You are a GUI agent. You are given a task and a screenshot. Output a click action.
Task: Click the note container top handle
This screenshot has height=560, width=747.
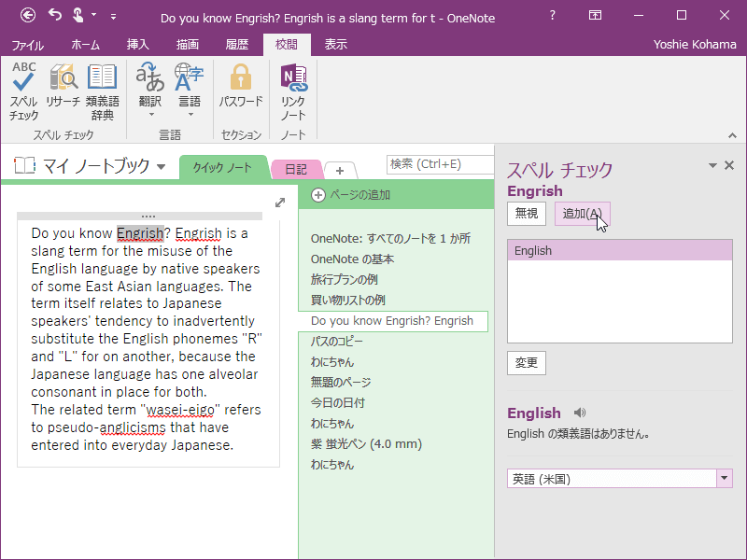pos(139,216)
